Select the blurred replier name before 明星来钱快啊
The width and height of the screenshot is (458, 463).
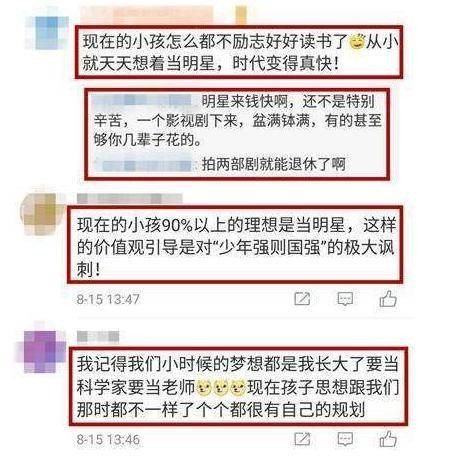(143, 100)
